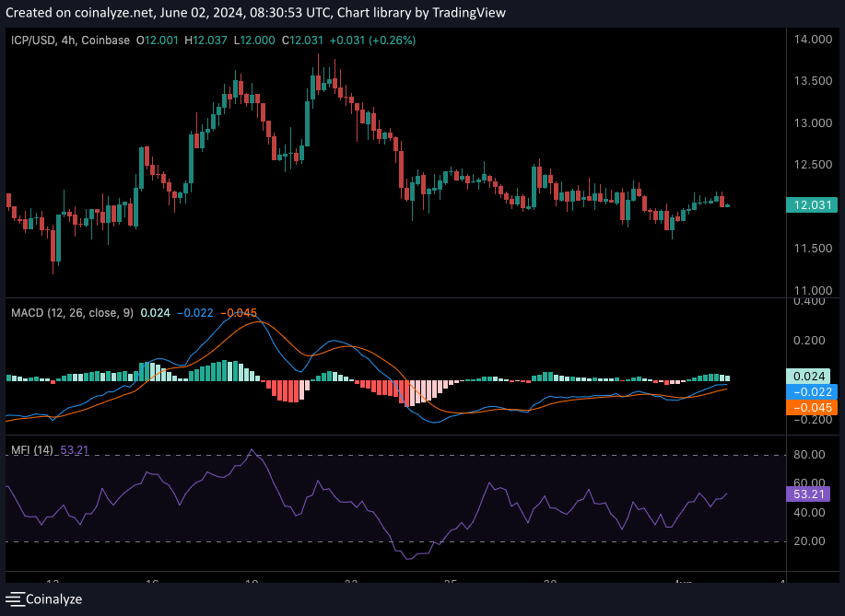Click the Coinalyze brand name text
This screenshot has width=845, height=616.
(x=53, y=599)
